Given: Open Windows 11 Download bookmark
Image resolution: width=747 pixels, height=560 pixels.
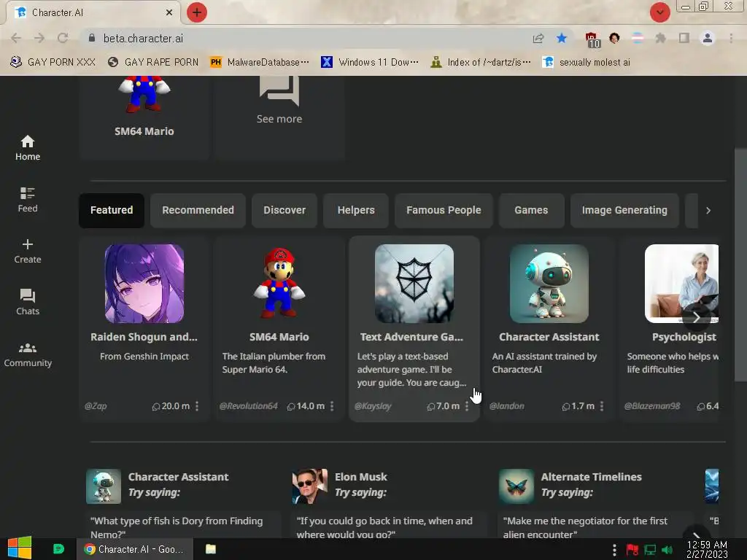Looking at the screenshot, I should pyautogui.click(x=370, y=63).
